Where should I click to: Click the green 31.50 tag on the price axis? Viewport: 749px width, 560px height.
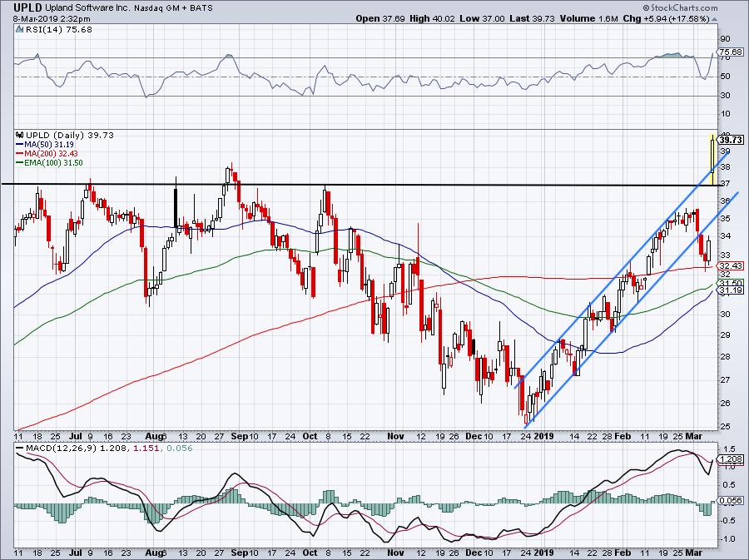pyautogui.click(x=731, y=283)
